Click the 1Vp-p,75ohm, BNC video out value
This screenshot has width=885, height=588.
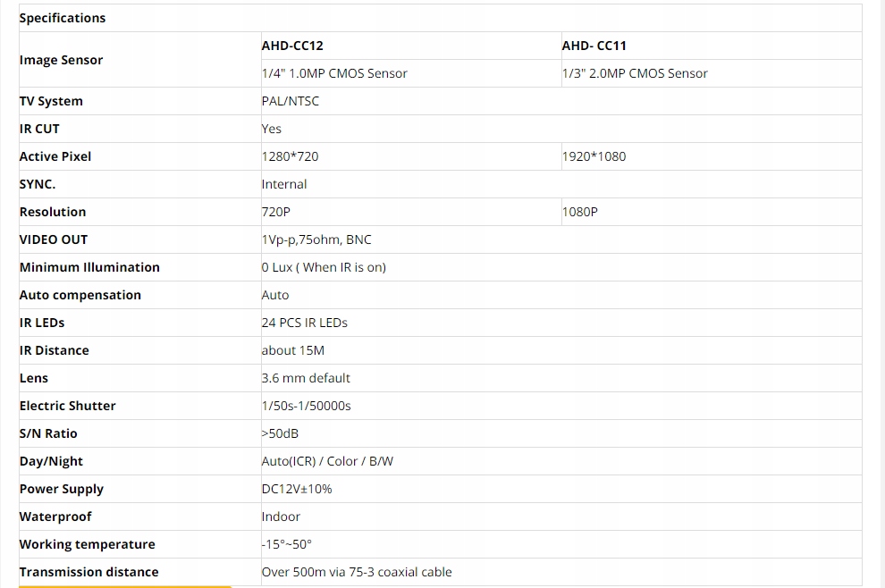pos(316,239)
